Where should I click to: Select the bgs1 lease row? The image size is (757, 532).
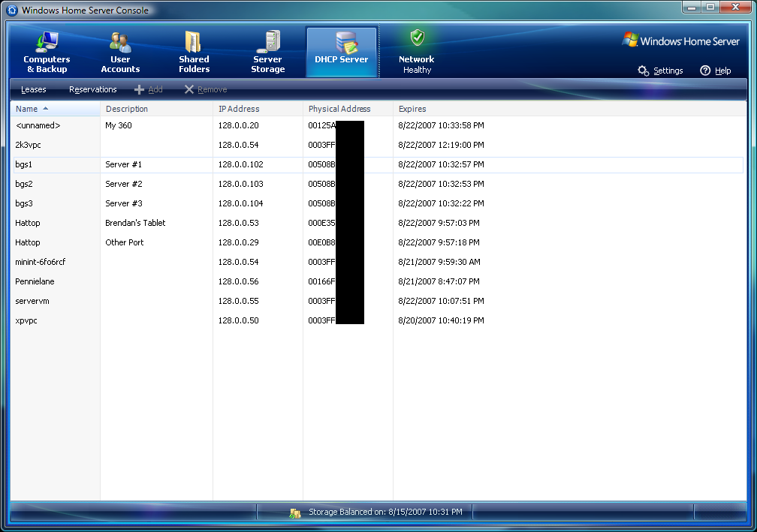[378, 164]
